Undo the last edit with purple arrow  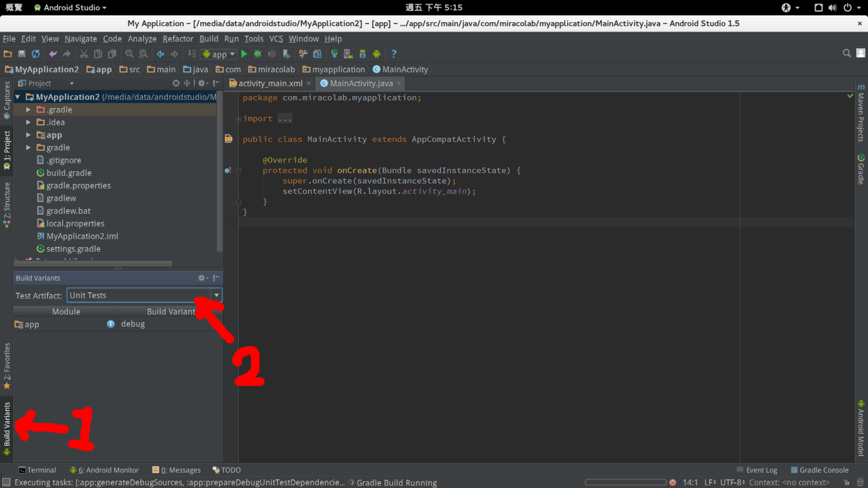53,54
